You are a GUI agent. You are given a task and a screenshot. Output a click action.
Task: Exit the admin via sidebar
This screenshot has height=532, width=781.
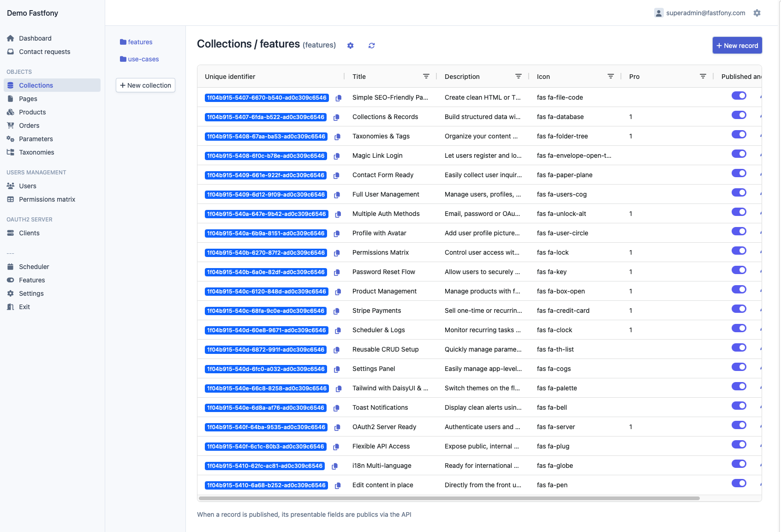52,307
